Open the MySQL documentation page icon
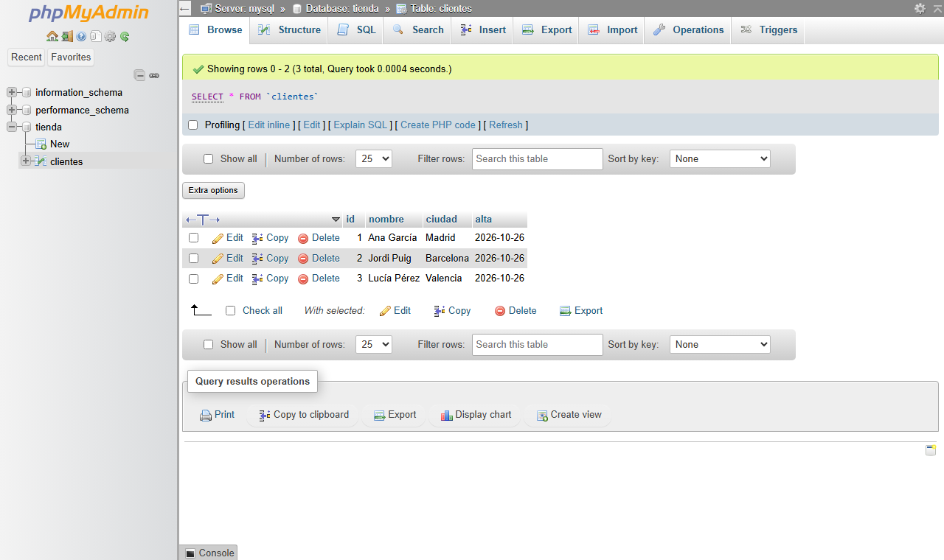944x560 pixels. coord(96,36)
